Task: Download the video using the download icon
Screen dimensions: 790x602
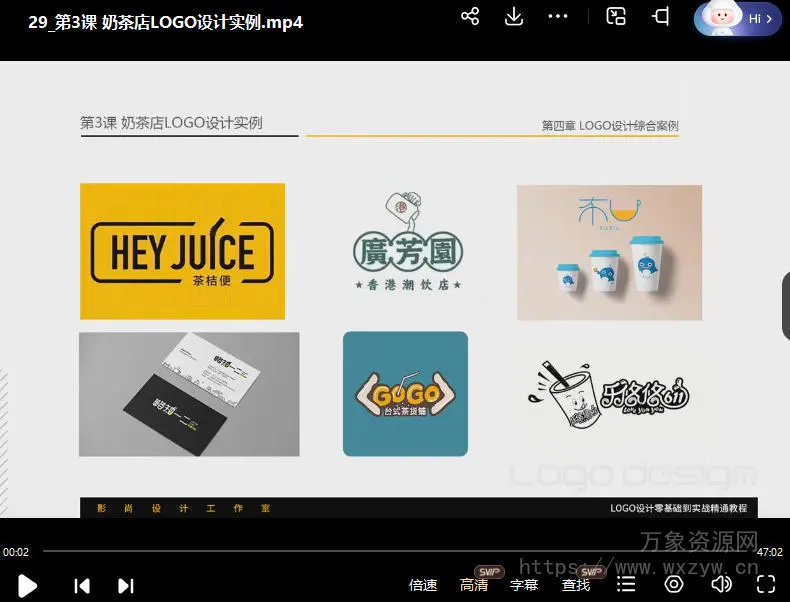Action: click(x=514, y=17)
